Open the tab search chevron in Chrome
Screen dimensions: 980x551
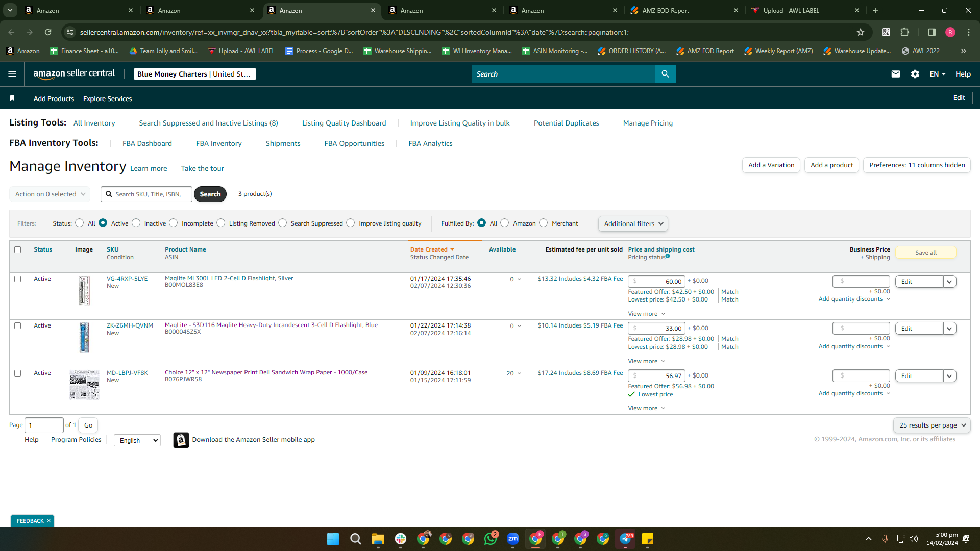click(x=10, y=10)
